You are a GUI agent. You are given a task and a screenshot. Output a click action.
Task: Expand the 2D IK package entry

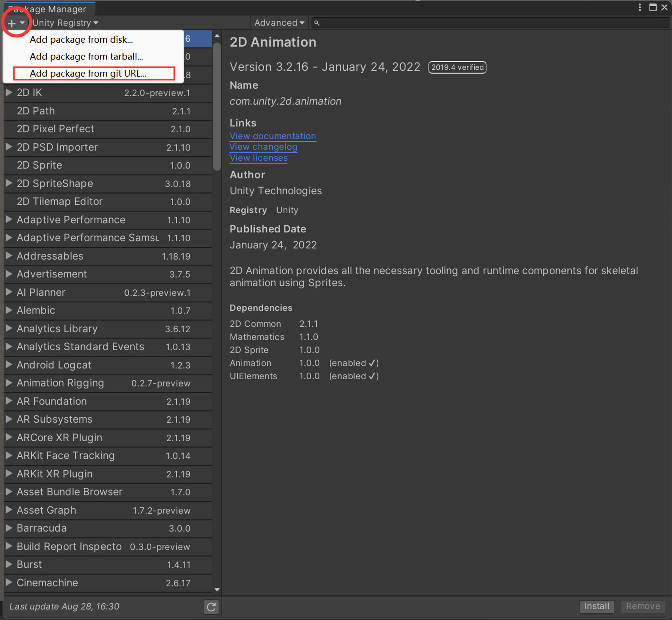(x=9, y=92)
